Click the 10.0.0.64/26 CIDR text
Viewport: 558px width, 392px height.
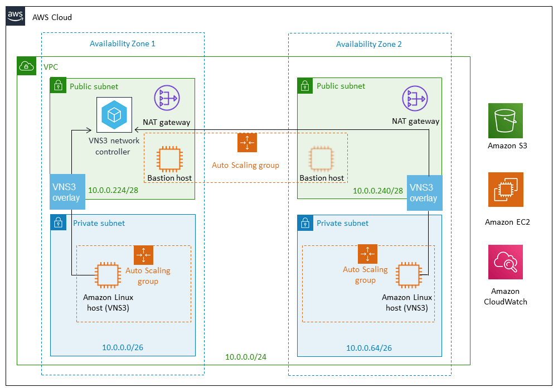click(369, 348)
